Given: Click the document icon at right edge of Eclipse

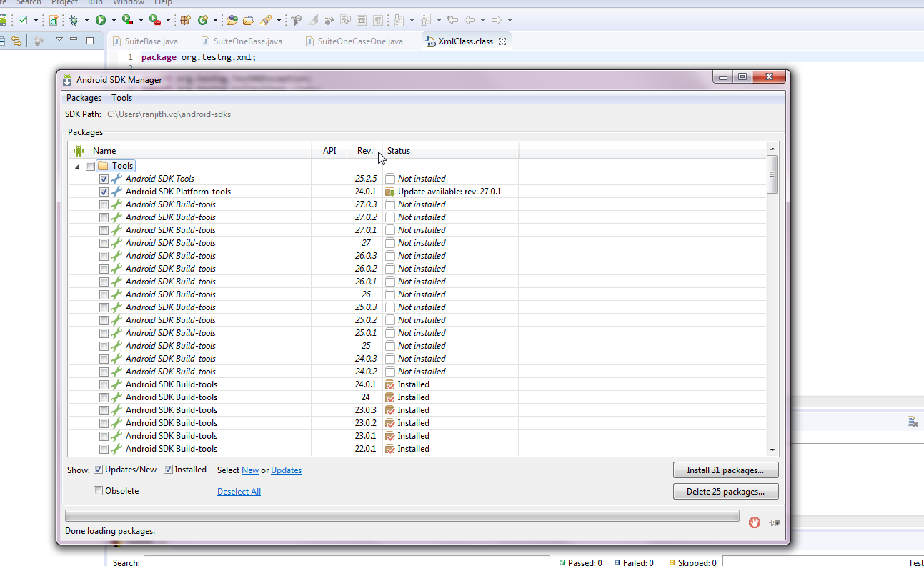Looking at the screenshot, I should click(x=913, y=422).
